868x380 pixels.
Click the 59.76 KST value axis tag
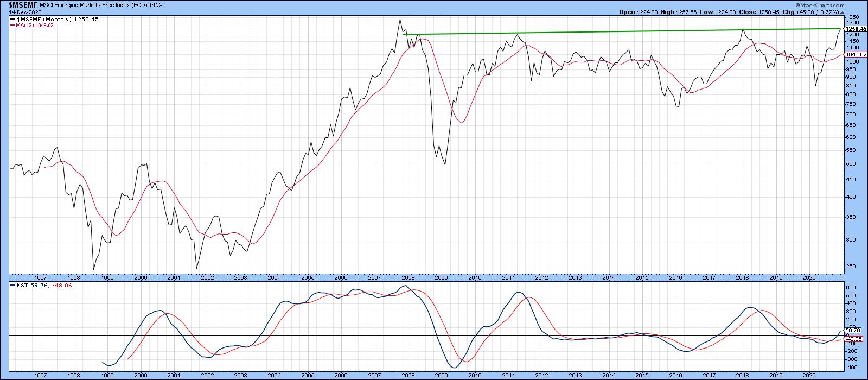coord(853,331)
